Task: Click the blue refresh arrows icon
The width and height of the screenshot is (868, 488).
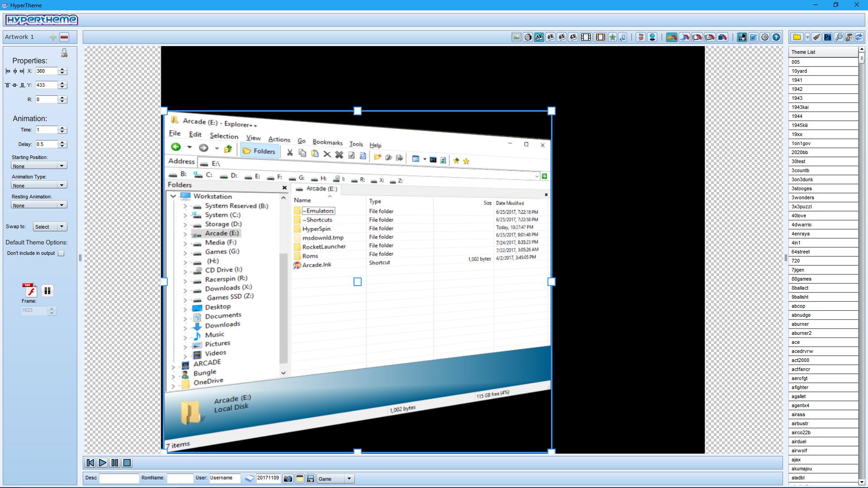Action: pyautogui.click(x=859, y=38)
